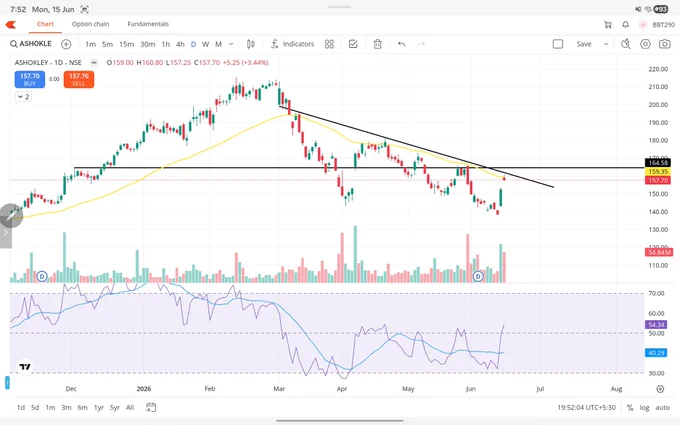Expand the timeframe dropdown chevron
This screenshot has width=680, height=425.
click(x=231, y=44)
